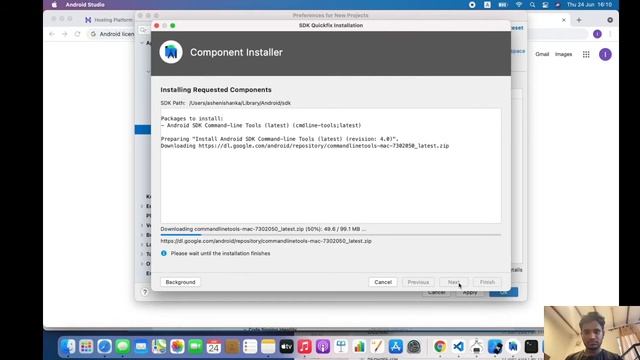Click the "Downloading commandlinetools-mac" status text

point(263,229)
